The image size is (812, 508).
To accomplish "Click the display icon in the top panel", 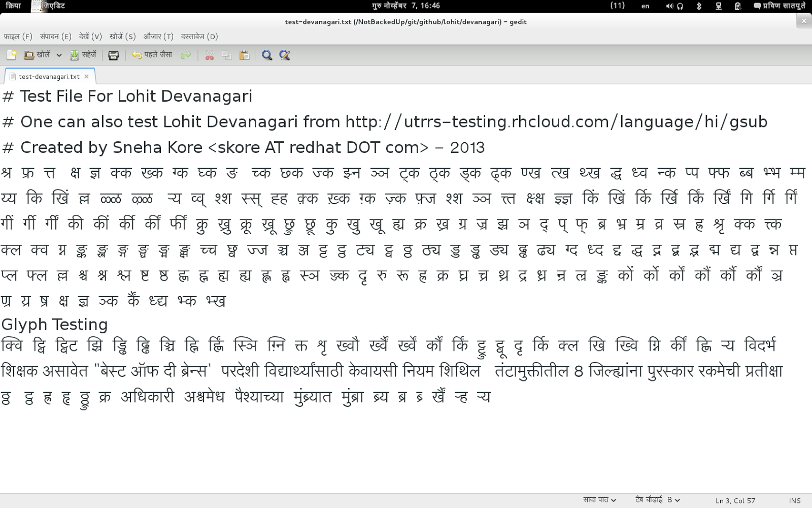I will [x=717, y=6].
